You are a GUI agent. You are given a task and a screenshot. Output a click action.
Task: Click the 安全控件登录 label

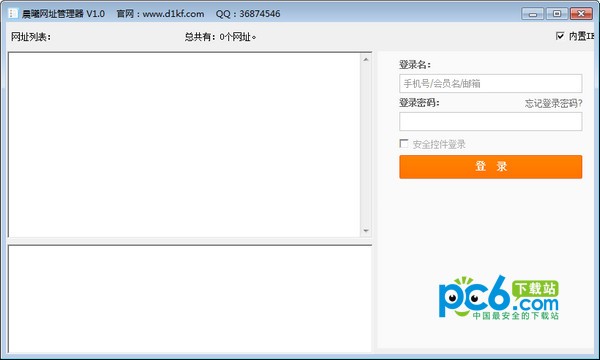[439, 144]
